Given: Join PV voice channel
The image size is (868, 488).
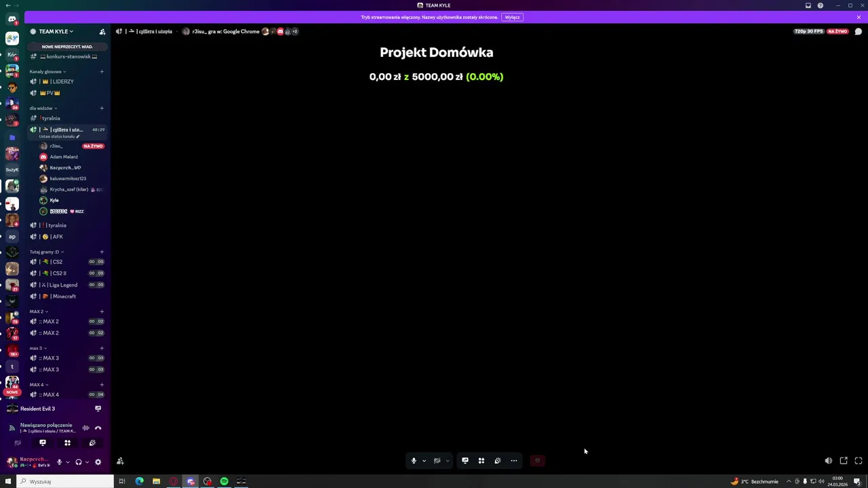Looking at the screenshot, I should pos(67,93).
